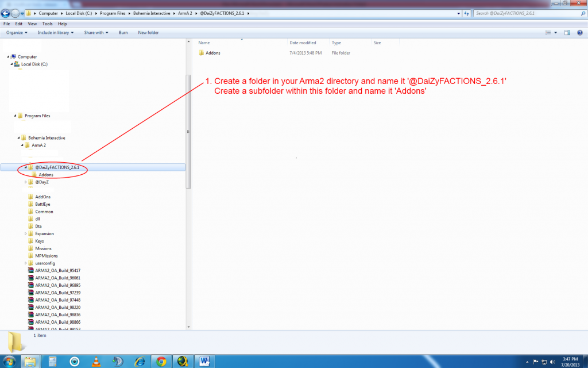The width and height of the screenshot is (588, 368).
Task: Create a New folder
Action: point(148,33)
